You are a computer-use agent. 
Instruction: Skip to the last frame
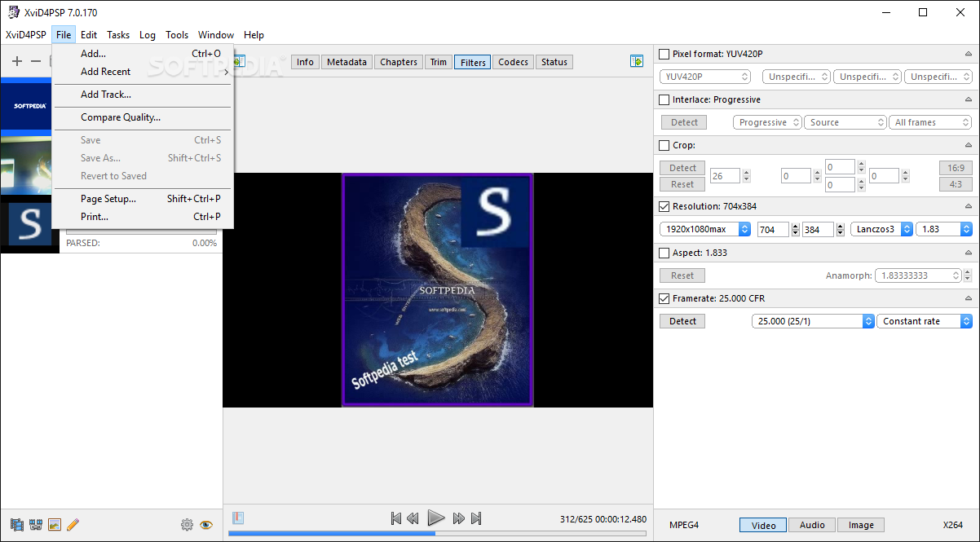pyautogui.click(x=477, y=518)
